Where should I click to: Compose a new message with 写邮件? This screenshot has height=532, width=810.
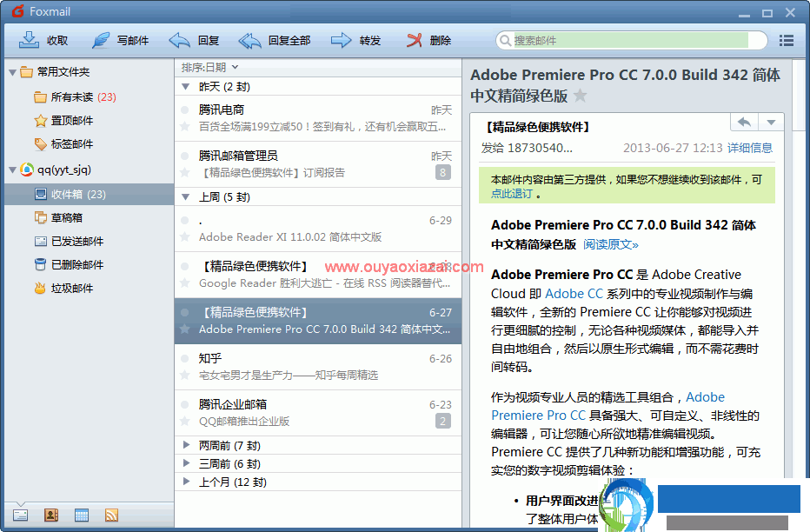coord(120,40)
